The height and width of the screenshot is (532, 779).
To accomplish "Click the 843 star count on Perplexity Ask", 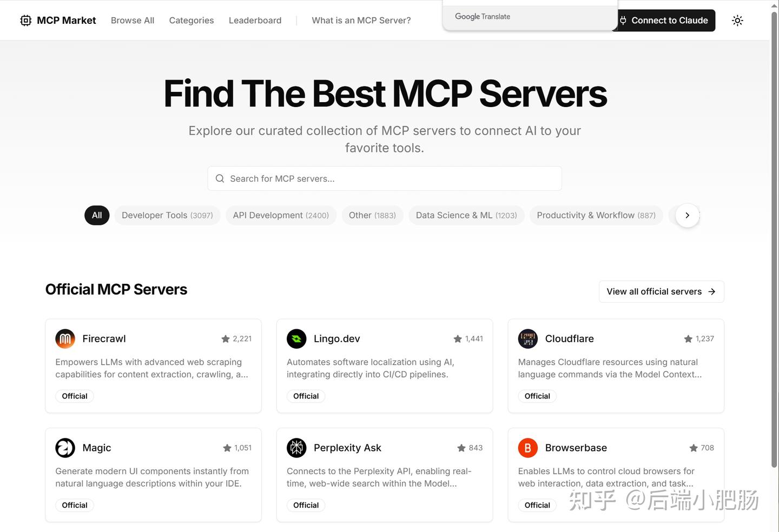I will point(476,448).
